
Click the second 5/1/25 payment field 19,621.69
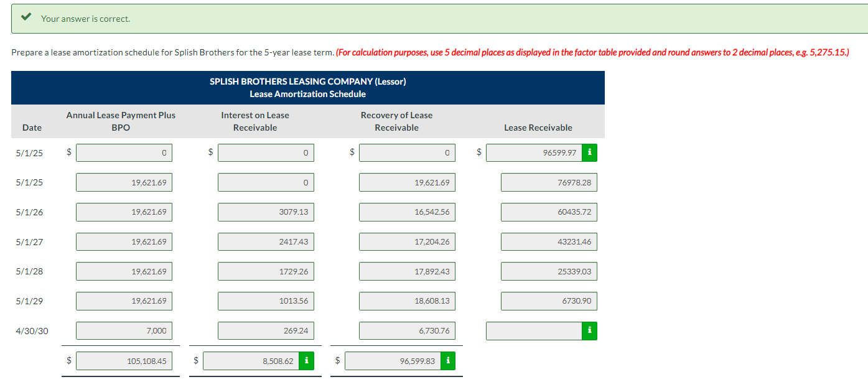click(124, 182)
